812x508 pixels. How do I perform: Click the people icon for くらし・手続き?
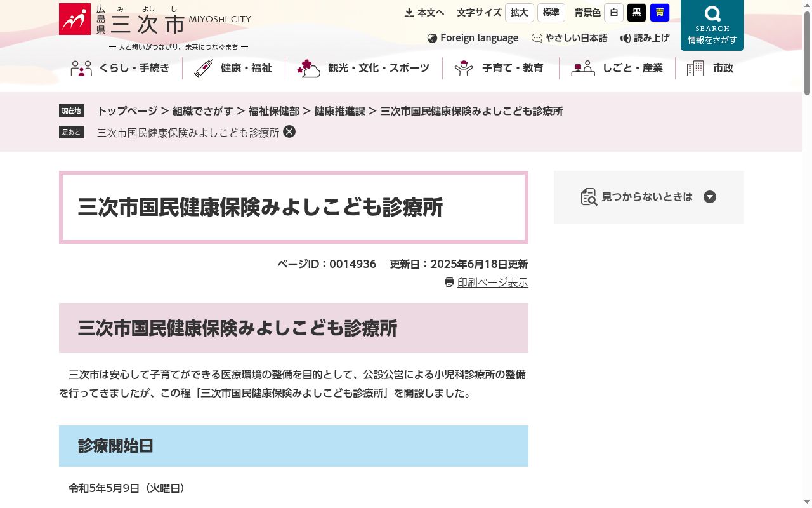point(81,69)
